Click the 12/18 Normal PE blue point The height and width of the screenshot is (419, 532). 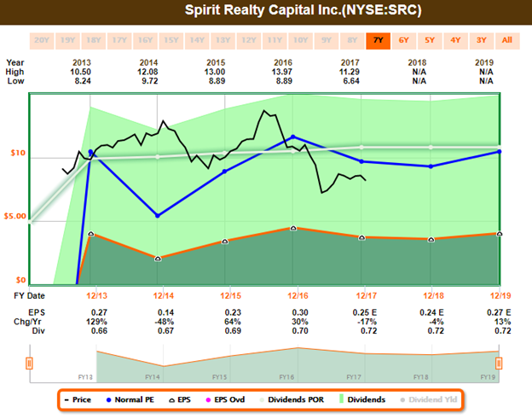point(431,166)
